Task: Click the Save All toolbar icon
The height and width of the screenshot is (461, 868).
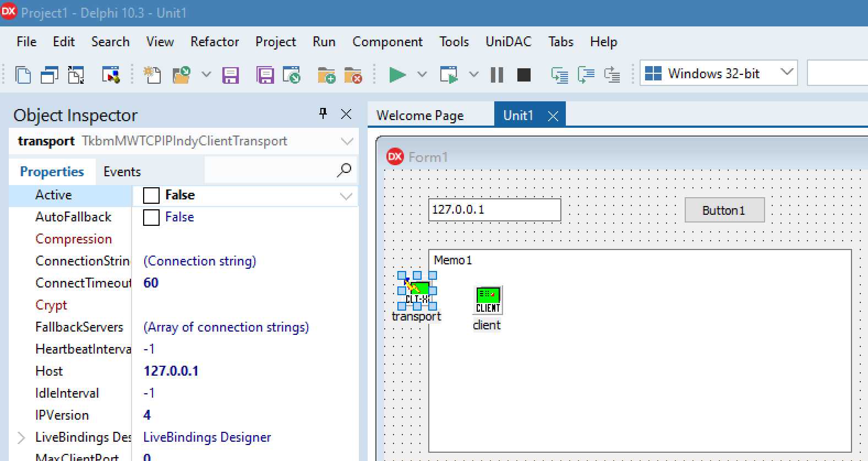Action: pyautogui.click(x=265, y=74)
